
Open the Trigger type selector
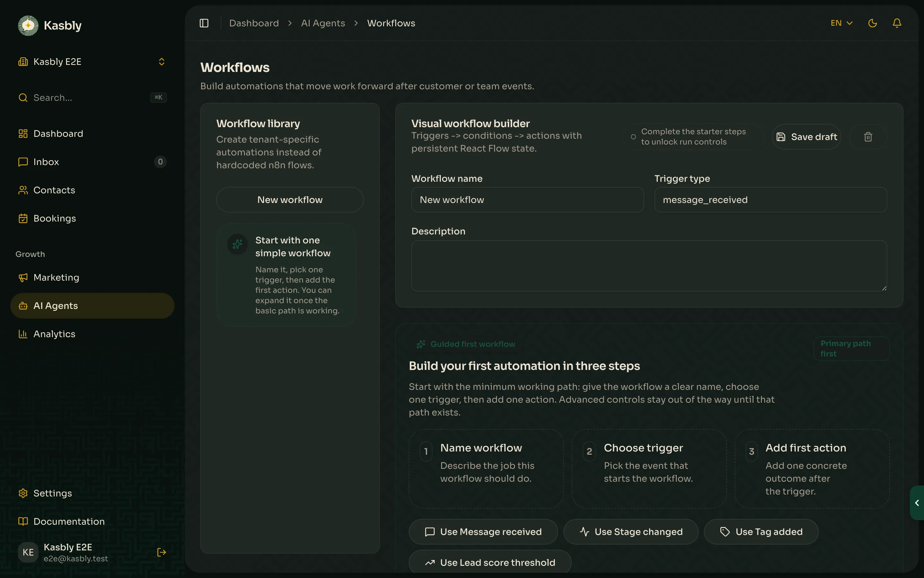(771, 199)
